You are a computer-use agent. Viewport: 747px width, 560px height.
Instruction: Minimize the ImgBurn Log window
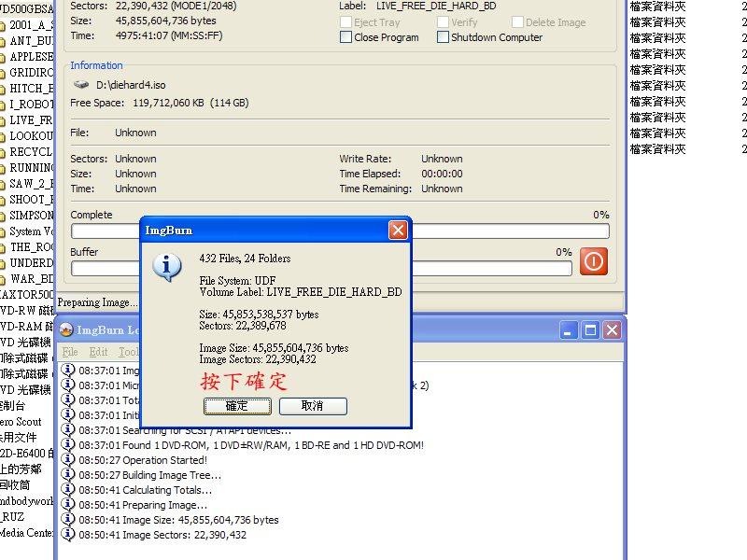(x=568, y=330)
